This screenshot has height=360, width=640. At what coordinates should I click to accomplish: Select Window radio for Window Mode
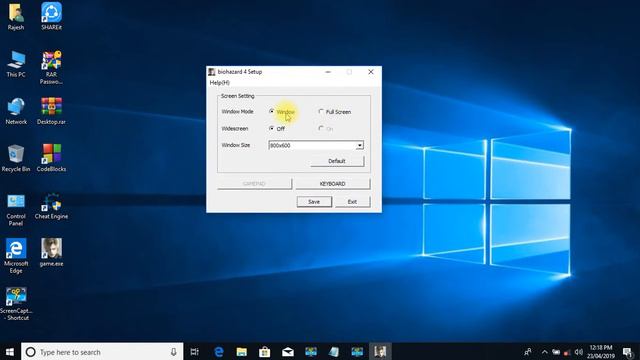pos(272,111)
